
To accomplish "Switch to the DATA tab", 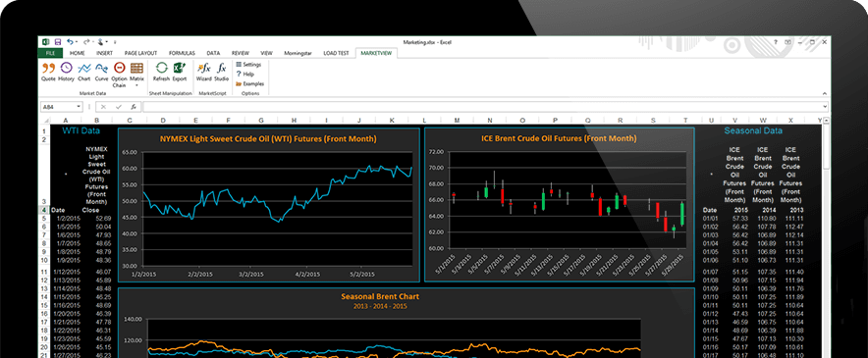I will (x=213, y=53).
